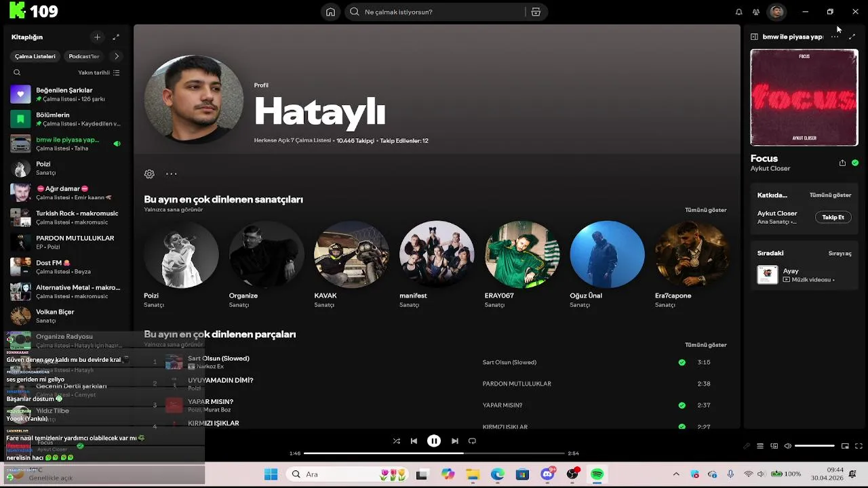Search within your library
This screenshot has width=868, height=488.
point(17,73)
